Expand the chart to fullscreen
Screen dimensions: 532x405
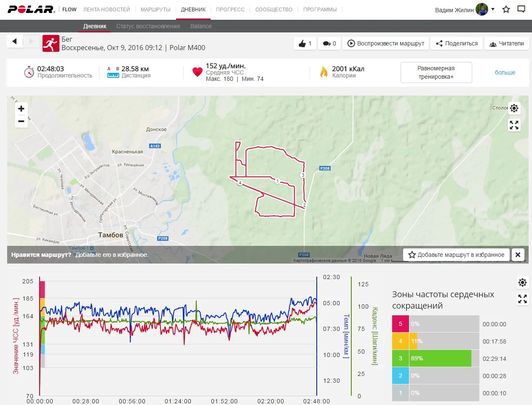pyautogui.click(x=523, y=299)
